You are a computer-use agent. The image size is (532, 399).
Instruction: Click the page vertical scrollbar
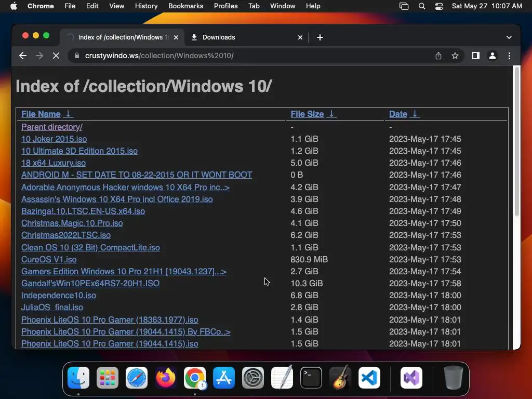[517, 142]
